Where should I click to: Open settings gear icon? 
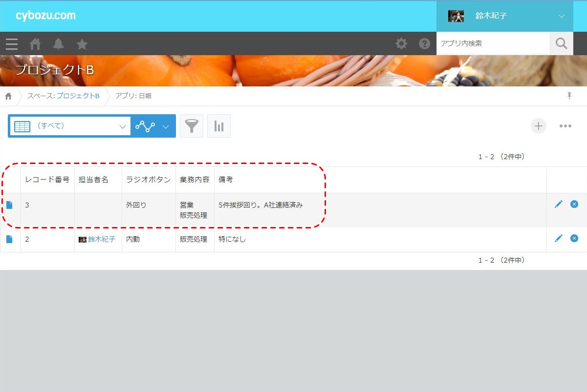[401, 44]
